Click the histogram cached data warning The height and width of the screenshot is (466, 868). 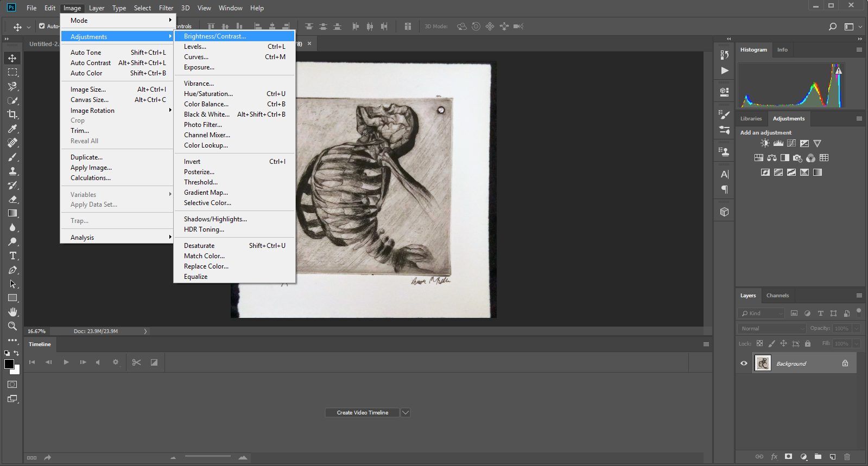pyautogui.click(x=839, y=71)
